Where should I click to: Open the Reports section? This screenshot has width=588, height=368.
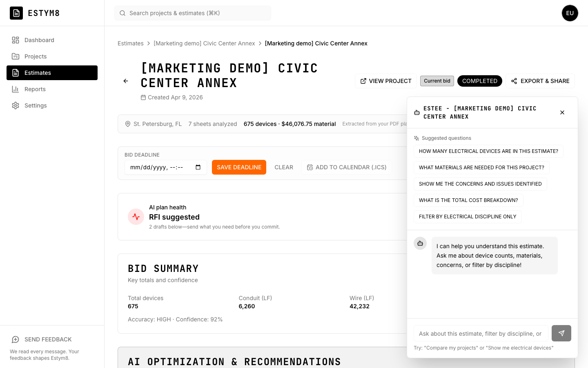[x=35, y=89]
